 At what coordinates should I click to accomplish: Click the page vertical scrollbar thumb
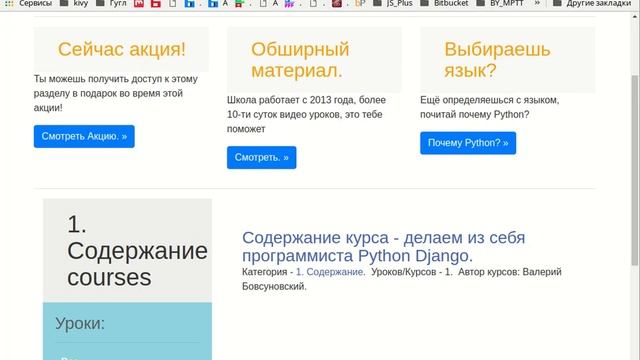[x=635, y=170]
